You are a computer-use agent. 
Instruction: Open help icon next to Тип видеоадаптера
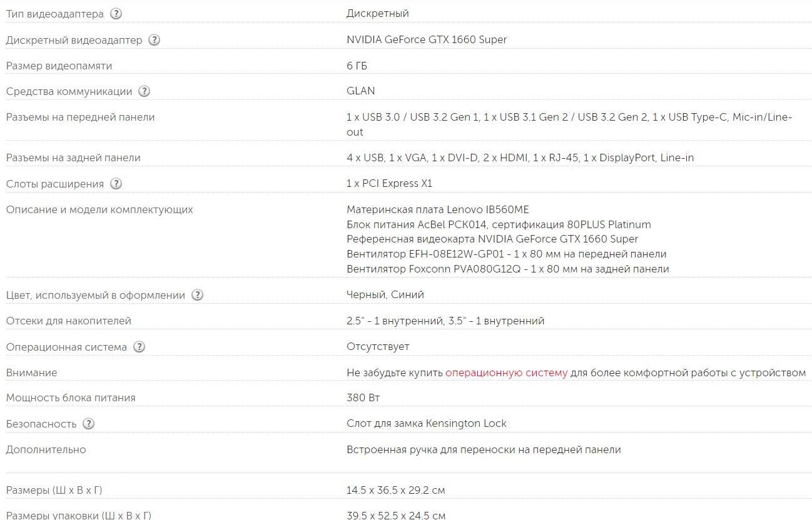pyautogui.click(x=116, y=14)
